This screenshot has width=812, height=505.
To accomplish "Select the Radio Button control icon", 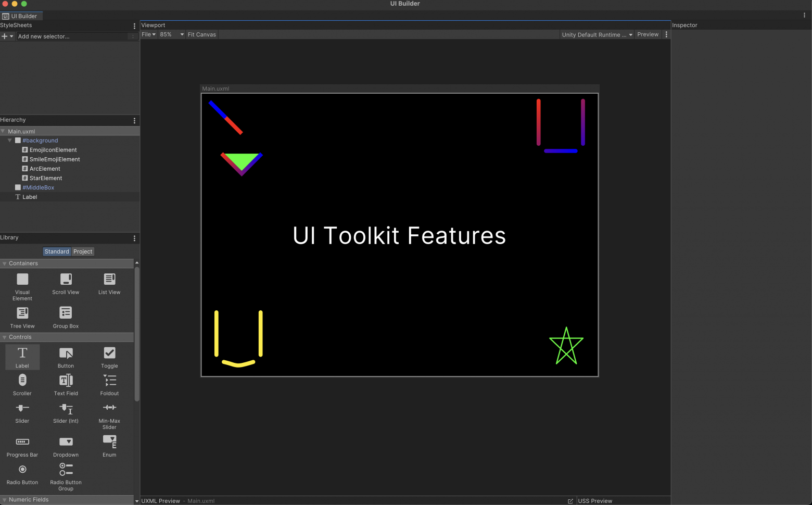I will [x=22, y=470].
